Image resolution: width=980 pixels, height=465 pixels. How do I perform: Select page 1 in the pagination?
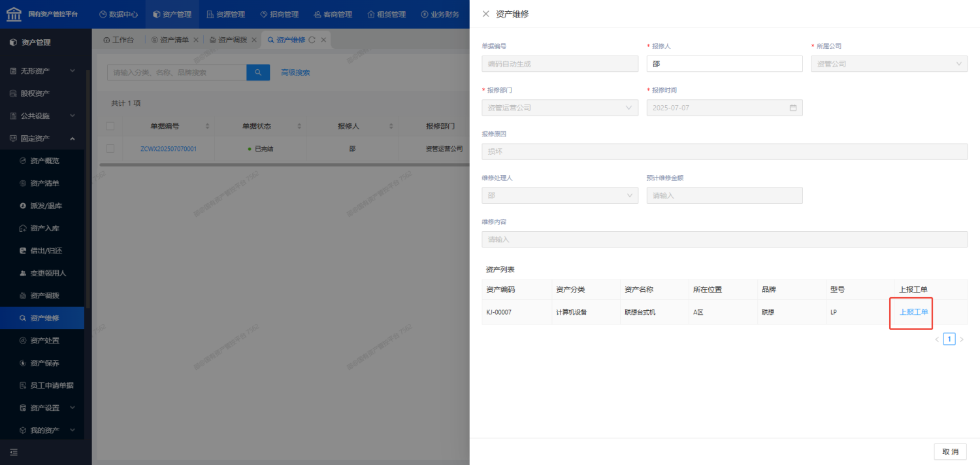(x=949, y=339)
